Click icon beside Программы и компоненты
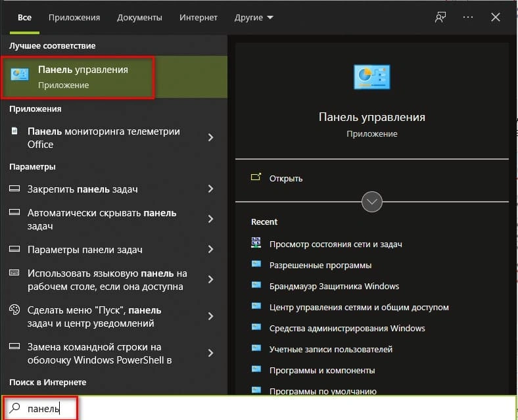Viewport: 518px width, 420px height. (256, 369)
